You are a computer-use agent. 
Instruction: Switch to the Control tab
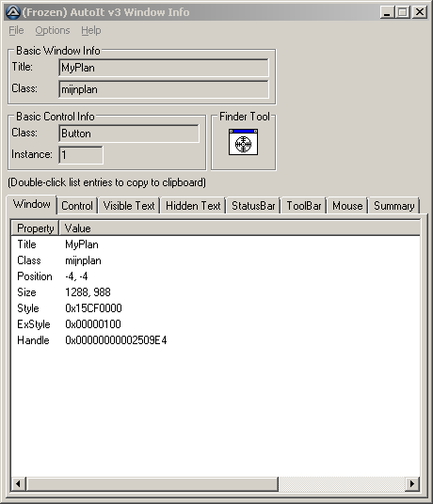click(x=77, y=206)
